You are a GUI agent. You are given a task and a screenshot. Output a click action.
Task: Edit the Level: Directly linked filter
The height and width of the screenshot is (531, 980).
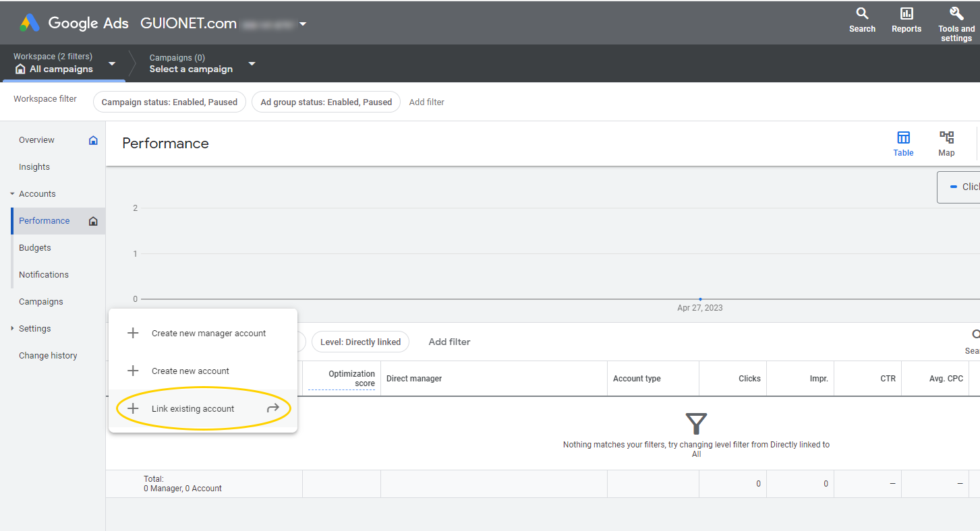click(x=360, y=342)
